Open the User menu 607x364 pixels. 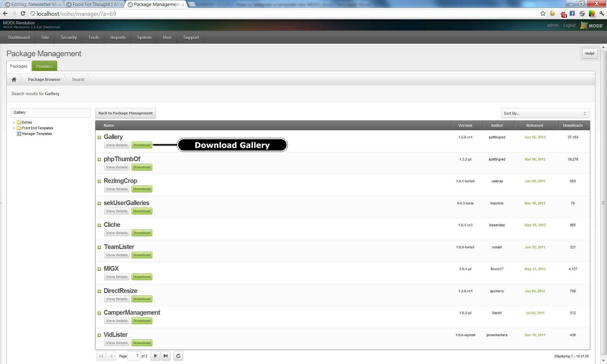pyautogui.click(x=167, y=37)
